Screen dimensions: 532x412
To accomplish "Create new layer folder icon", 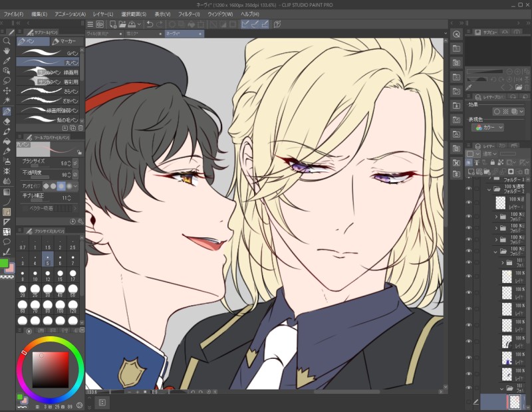I will pyautogui.click(x=487, y=172).
